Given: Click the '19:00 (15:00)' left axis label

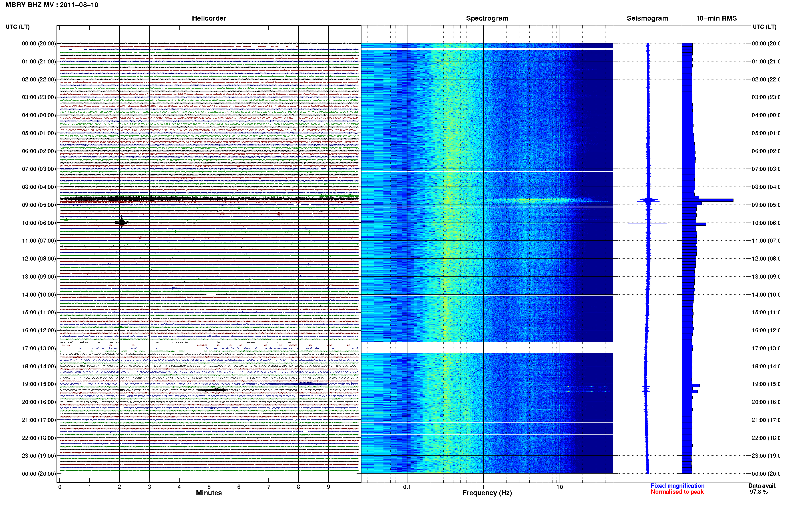Looking at the screenshot, I should (39, 384).
